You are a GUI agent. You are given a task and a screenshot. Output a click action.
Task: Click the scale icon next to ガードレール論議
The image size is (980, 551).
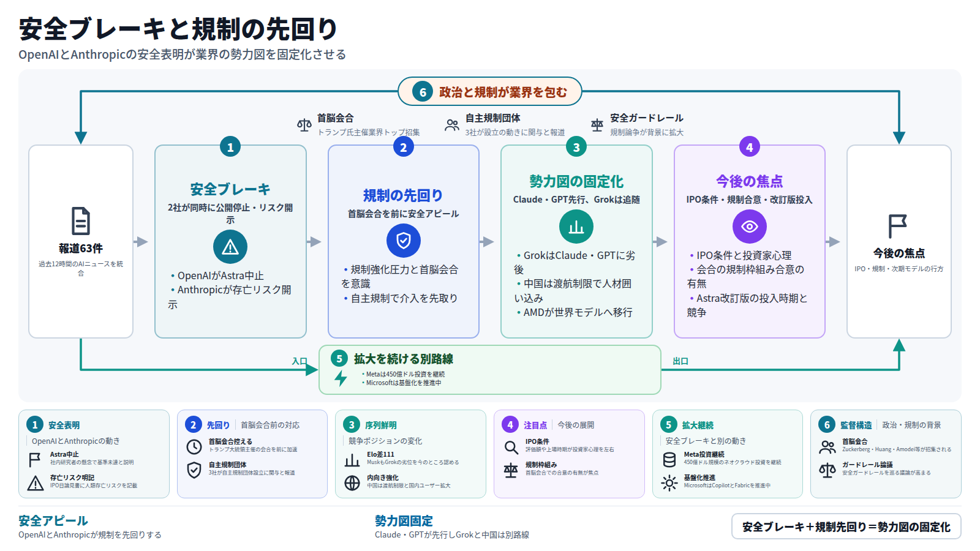(x=827, y=470)
